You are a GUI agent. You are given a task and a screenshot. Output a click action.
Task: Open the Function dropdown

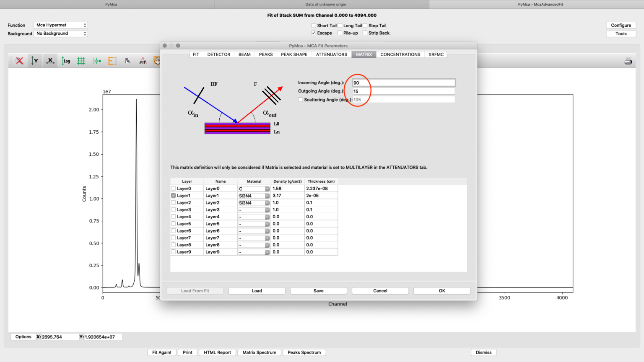point(60,25)
